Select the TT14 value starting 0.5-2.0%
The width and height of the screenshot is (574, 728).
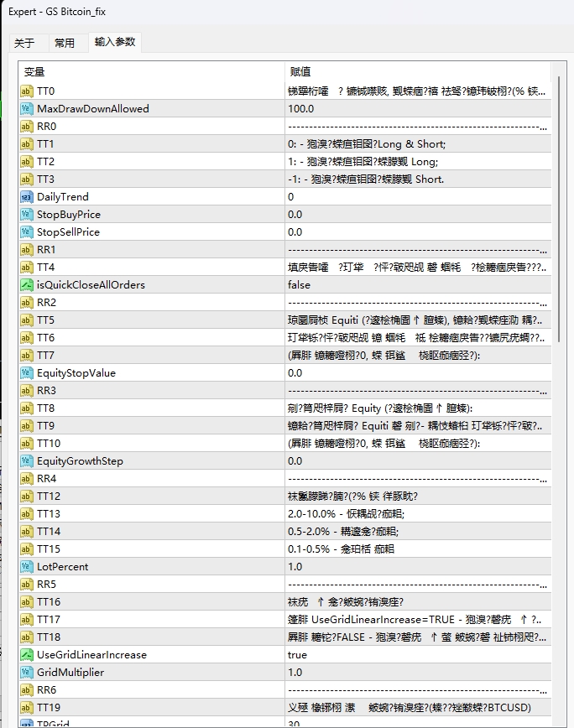418,532
